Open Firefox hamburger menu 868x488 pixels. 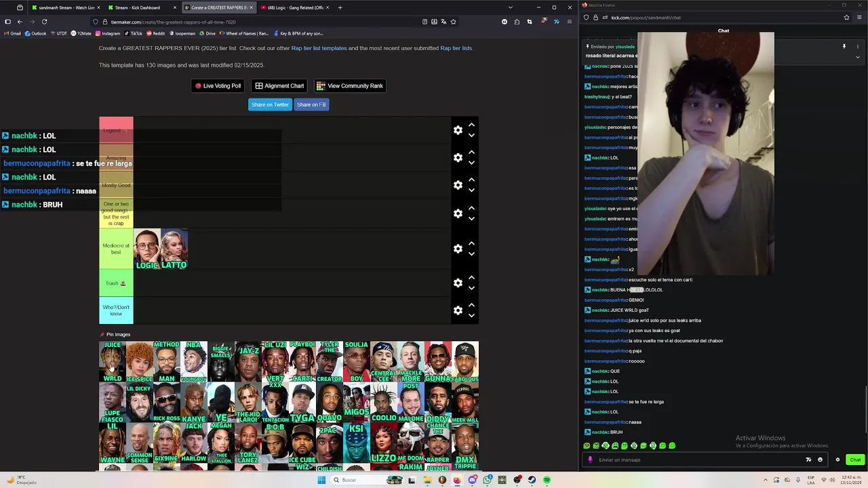tap(569, 22)
